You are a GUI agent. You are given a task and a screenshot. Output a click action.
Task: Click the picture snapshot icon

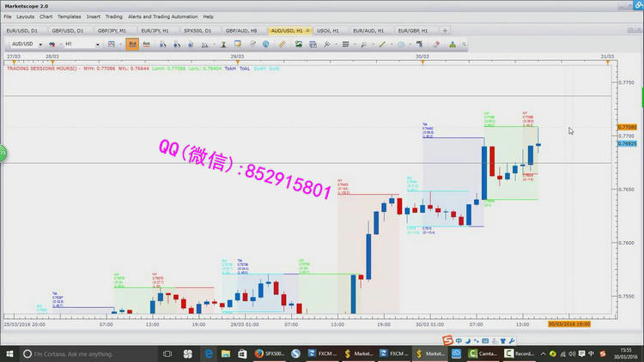(x=298, y=44)
